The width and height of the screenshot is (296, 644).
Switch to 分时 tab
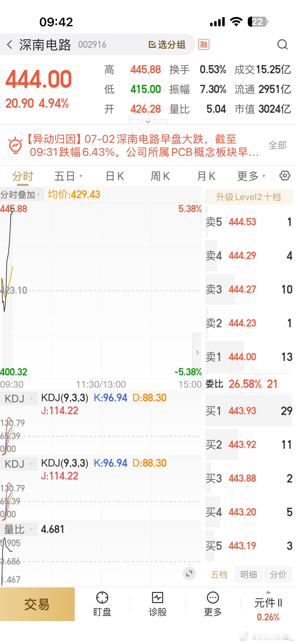(23, 176)
